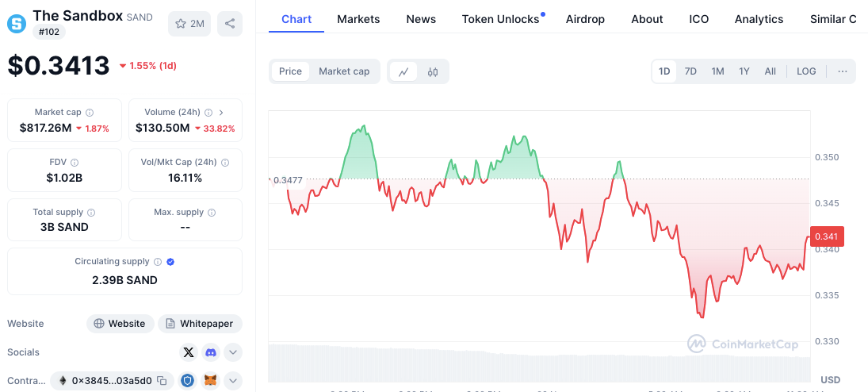Click the $0.3413 price value
Screen dimensions: 868x392
point(59,66)
